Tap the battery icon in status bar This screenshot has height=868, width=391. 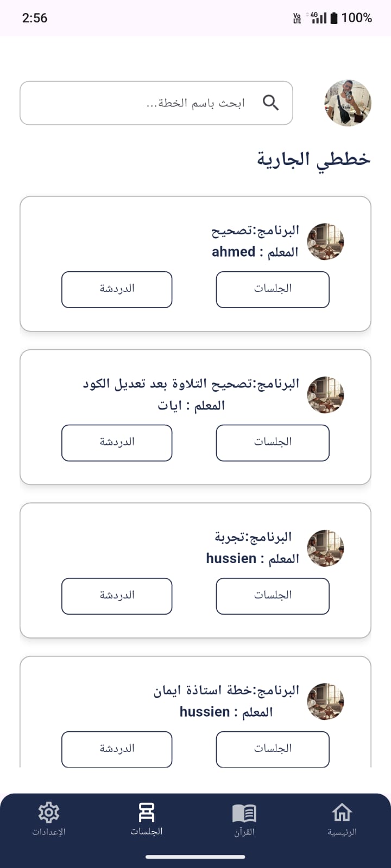(334, 18)
